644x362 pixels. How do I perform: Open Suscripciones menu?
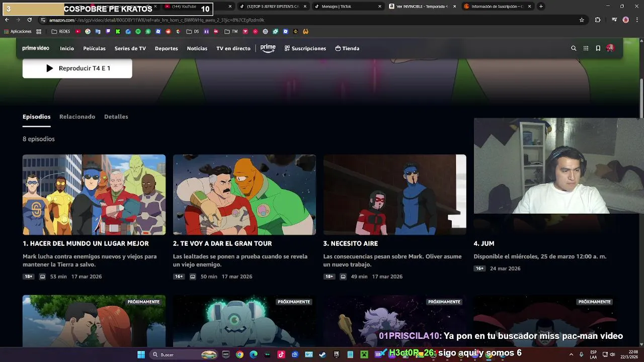(305, 48)
